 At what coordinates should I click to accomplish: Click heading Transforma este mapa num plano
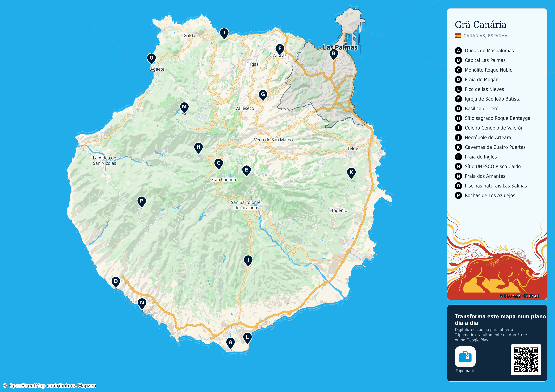click(x=500, y=319)
